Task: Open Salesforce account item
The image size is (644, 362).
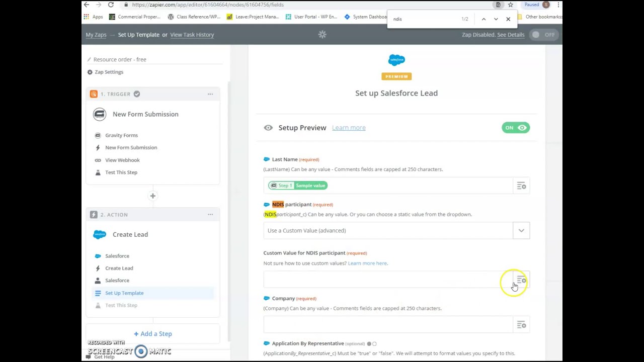Action: [117, 281]
